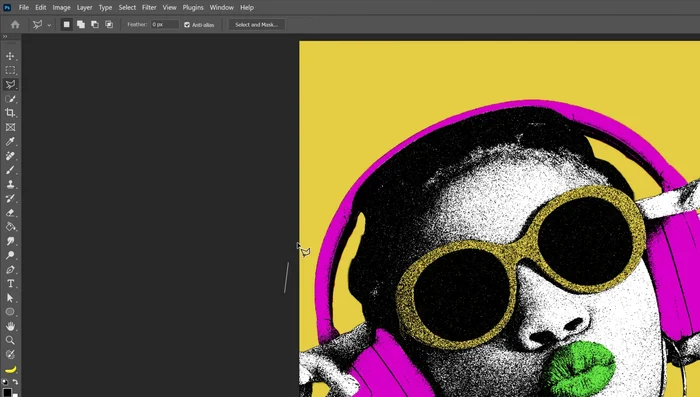Open the Layer menu
Image resolution: width=700 pixels, height=397 pixels.
click(84, 8)
